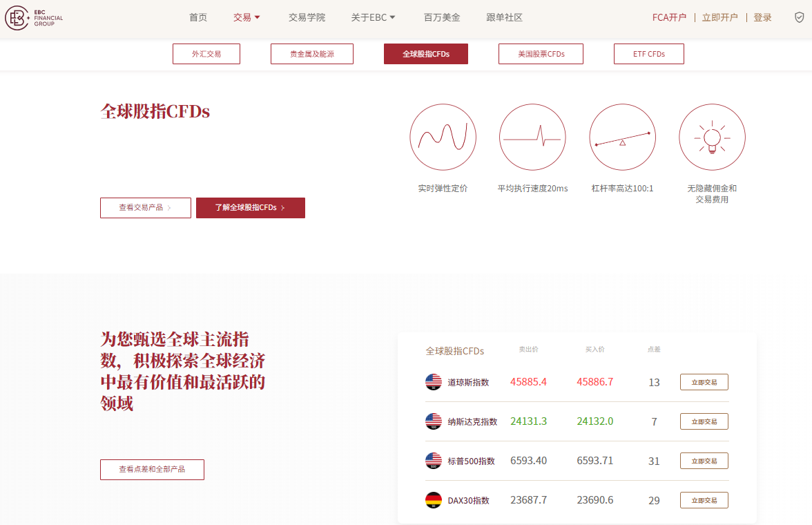The image size is (812, 525).
Task: Click 立即交易 for 纳斯达克指数
Action: (704, 421)
